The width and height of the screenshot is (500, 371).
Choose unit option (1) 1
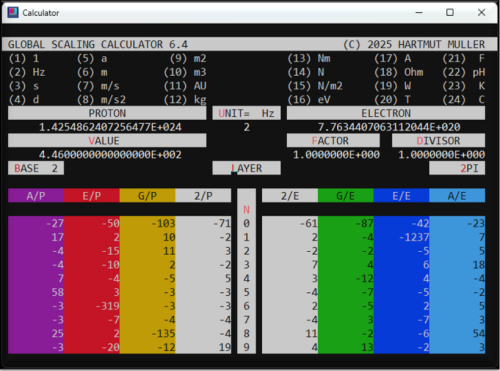24,58
